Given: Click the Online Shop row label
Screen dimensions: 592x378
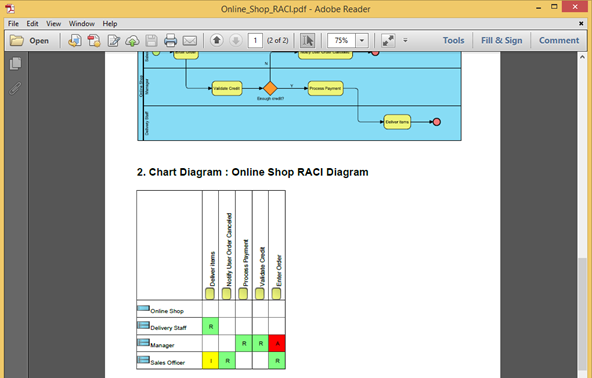Looking at the screenshot, I should tap(167, 311).
